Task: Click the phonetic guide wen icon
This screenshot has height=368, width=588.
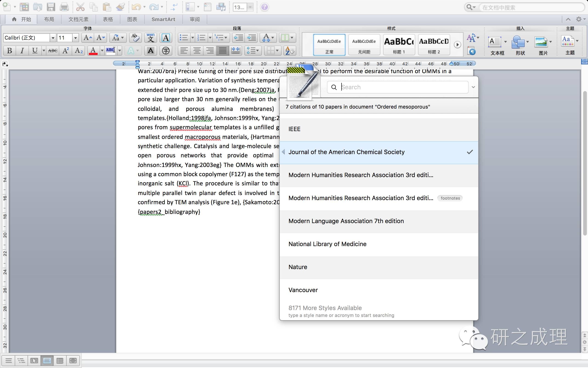Action: (x=150, y=38)
